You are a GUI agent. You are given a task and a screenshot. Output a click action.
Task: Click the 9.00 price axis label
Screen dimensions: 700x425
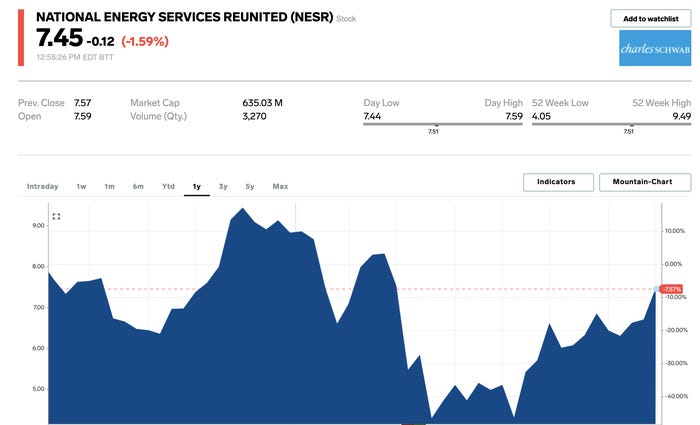[38, 225]
